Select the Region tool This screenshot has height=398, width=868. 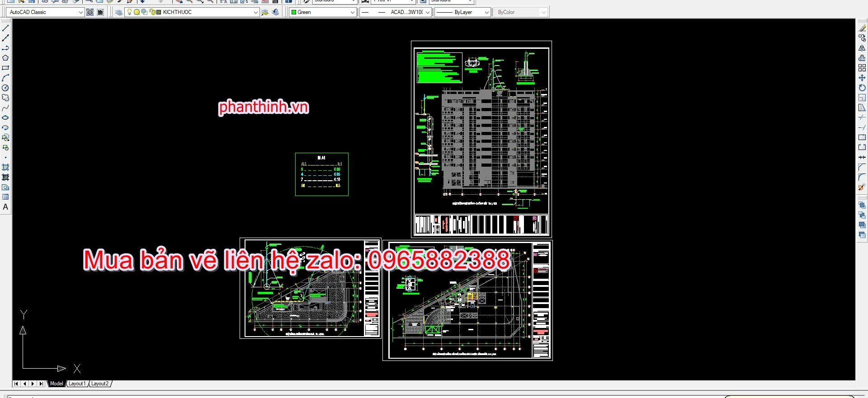tap(5, 187)
